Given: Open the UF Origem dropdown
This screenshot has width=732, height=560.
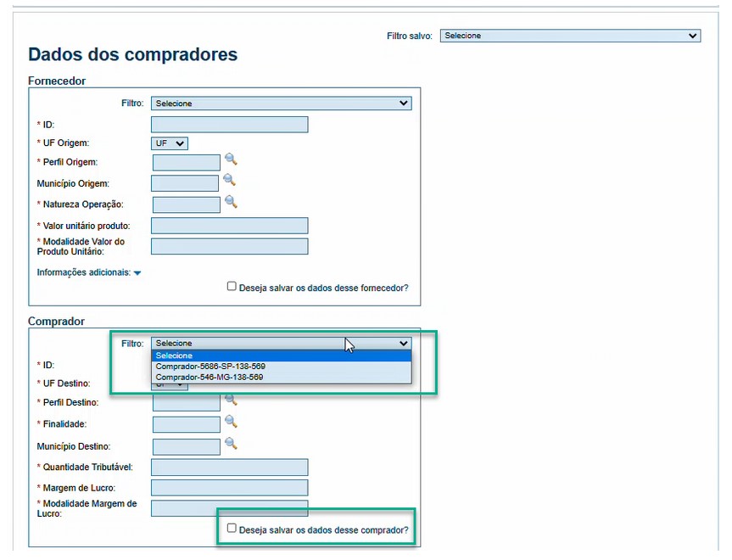Looking at the screenshot, I should click(170, 143).
